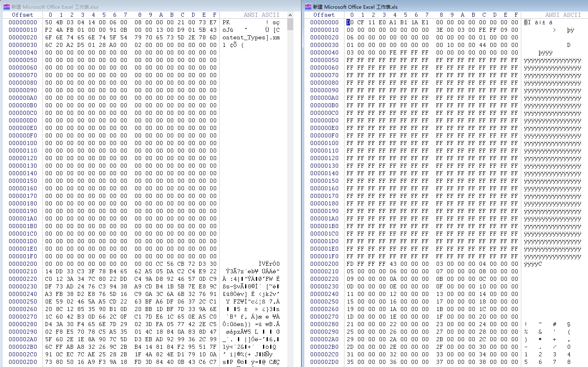The width and height of the screenshot is (588, 367).
Task: Click the HEX app icon of the xlsx window
Action: 6,7
